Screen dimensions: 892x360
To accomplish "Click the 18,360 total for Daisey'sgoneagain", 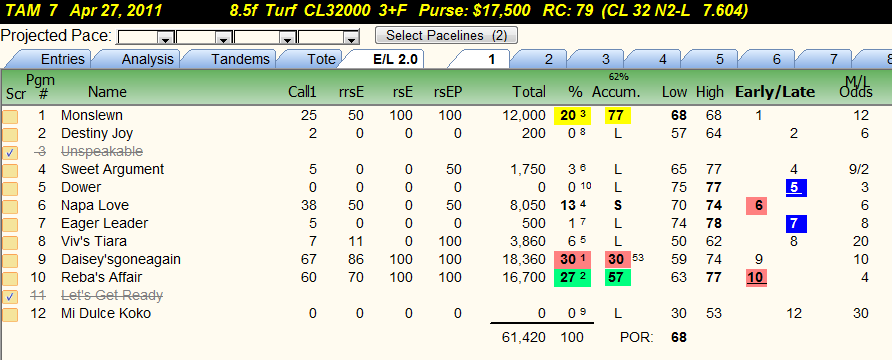I will [523, 260].
